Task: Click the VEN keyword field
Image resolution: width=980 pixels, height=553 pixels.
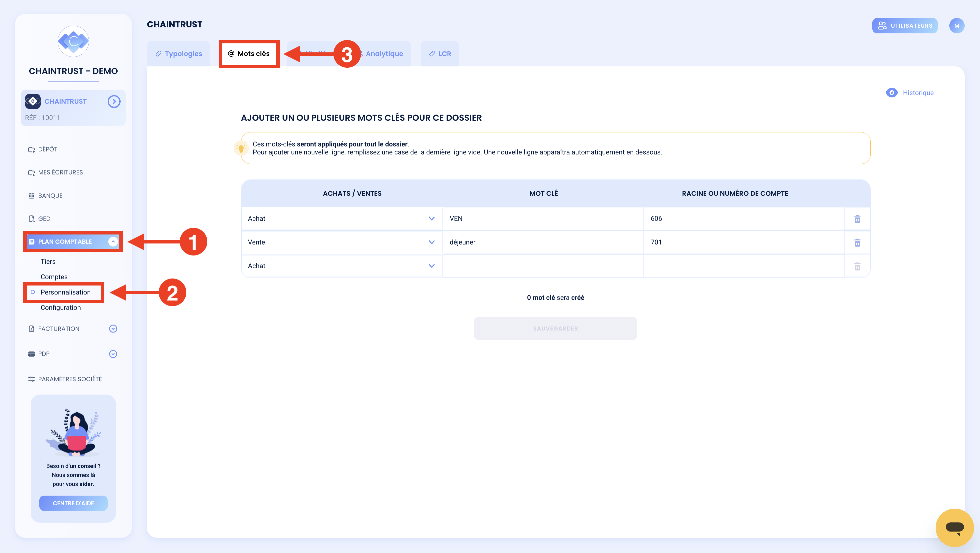Action: [543, 218]
